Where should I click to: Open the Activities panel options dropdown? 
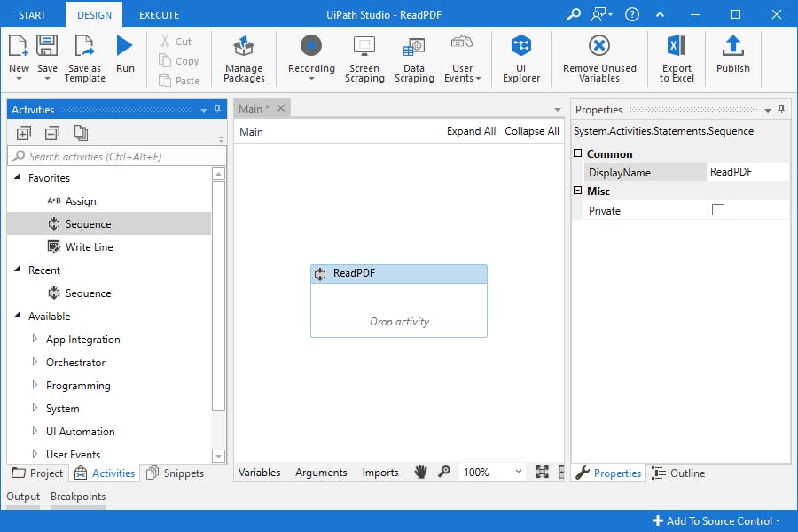click(204, 110)
